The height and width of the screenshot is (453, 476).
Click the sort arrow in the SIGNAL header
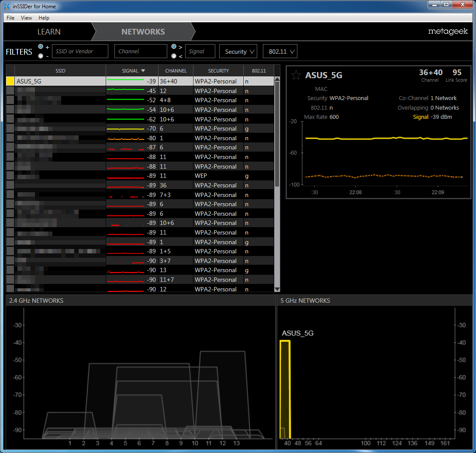tap(143, 71)
